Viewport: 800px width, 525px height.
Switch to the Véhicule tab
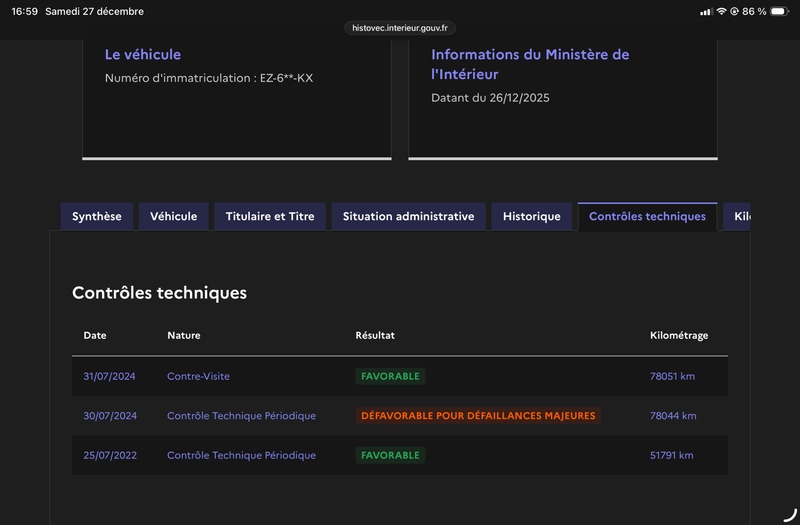pyautogui.click(x=174, y=216)
